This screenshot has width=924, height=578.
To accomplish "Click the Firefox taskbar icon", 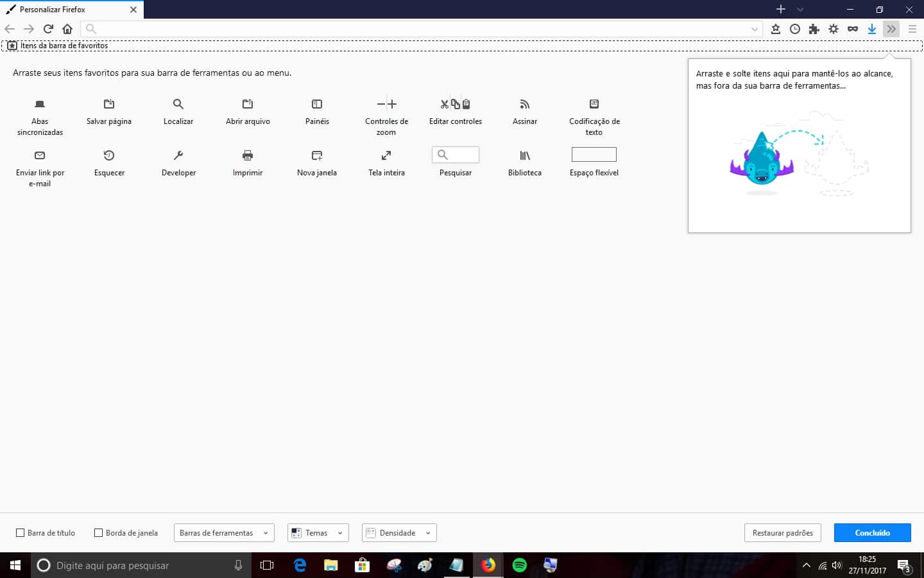I will tap(488, 565).
